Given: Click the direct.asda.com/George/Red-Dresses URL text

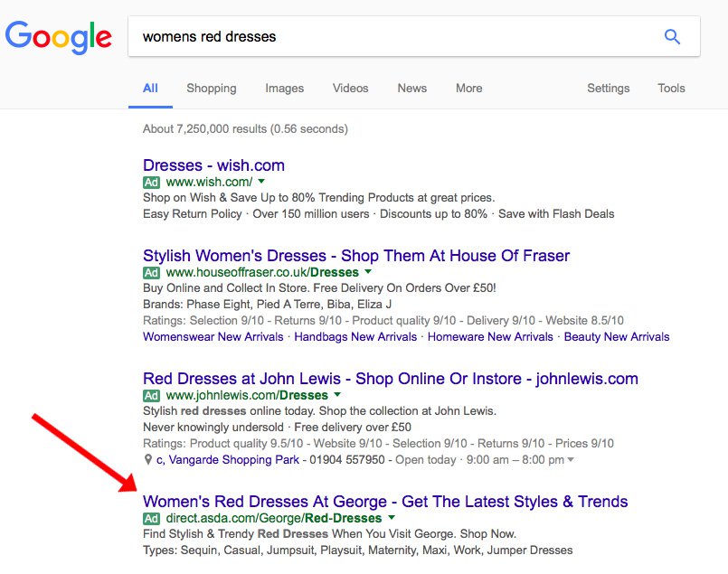Looking at the screenshot, I should [274, 518].
